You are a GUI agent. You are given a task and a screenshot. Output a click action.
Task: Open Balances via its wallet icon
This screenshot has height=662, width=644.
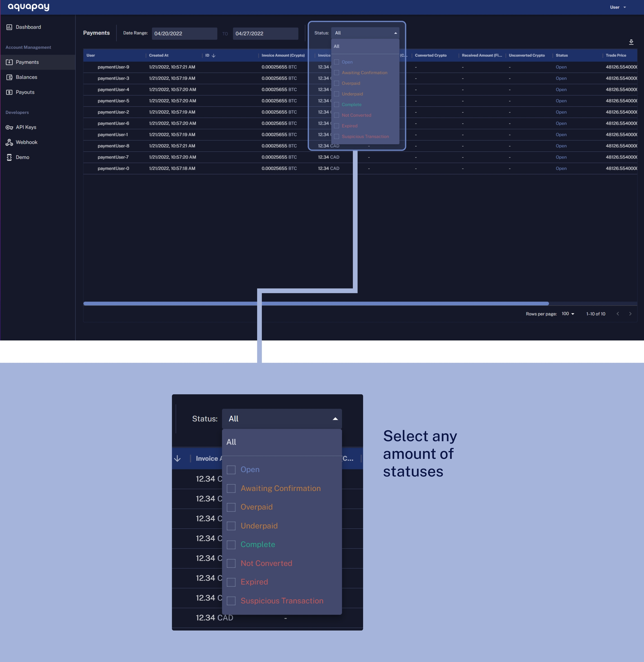click(9, 77)
